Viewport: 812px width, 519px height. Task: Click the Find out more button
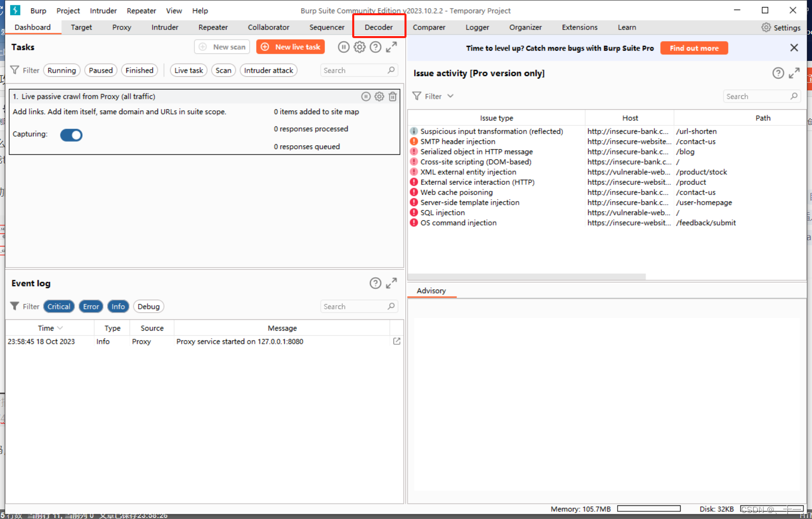pyautogui.click(x=694, y=48)
